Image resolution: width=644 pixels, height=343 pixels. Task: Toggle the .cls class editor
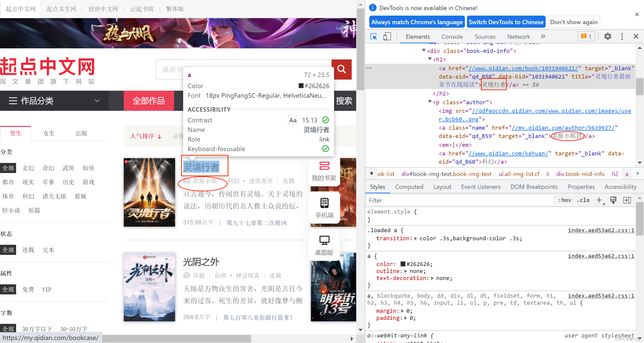583,200
